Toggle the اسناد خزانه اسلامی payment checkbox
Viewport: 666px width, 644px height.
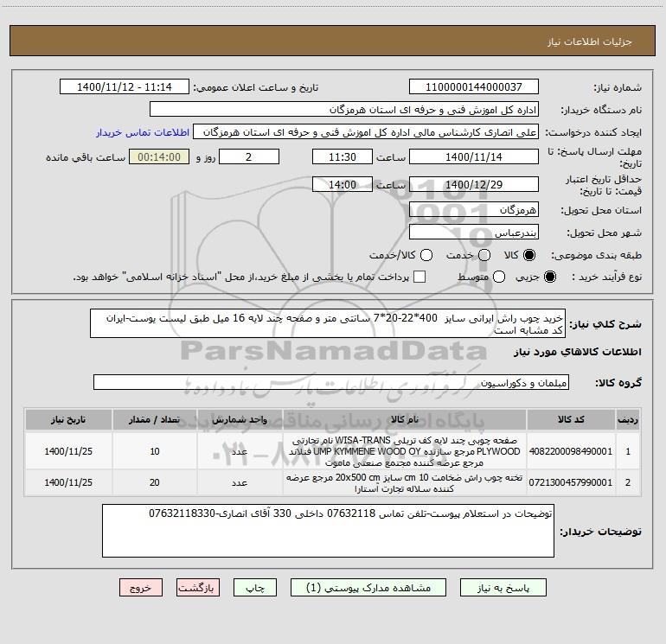[419, 277]
